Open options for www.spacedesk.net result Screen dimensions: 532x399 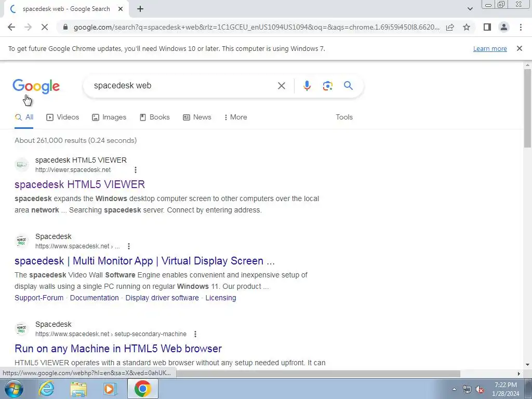tap(129, 246)
